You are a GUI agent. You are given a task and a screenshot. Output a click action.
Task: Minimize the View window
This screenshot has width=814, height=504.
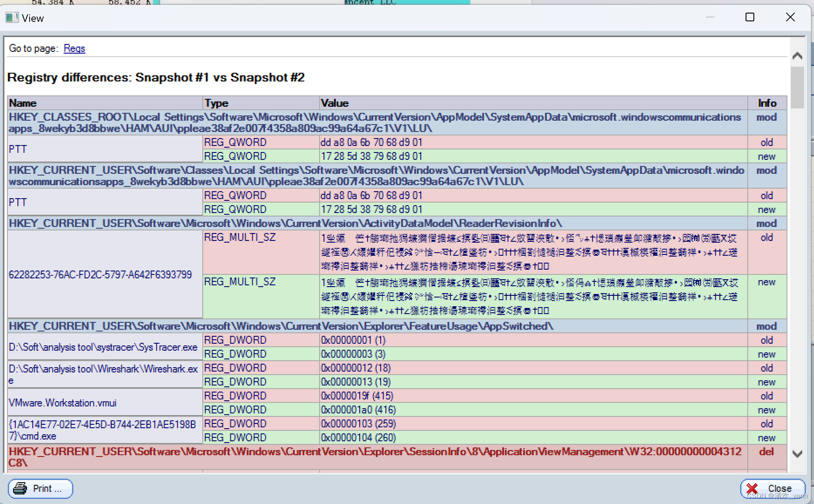pos(710,17)
